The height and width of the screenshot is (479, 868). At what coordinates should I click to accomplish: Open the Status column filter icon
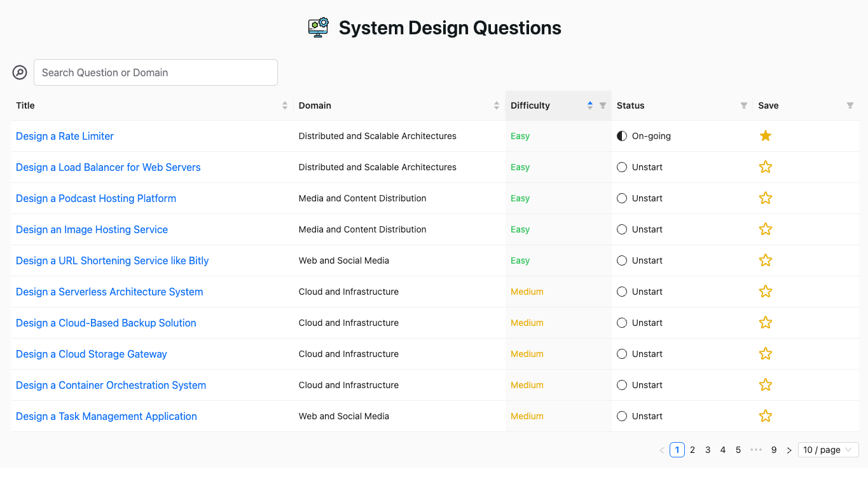743,105
